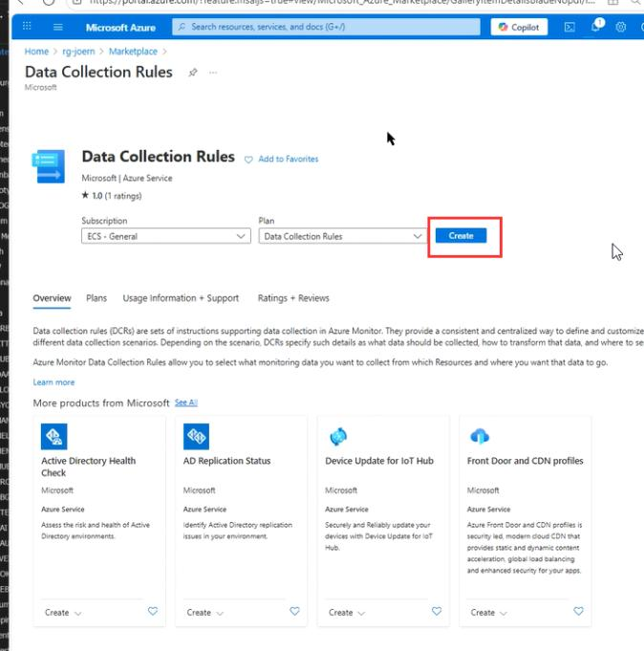Expand Create dropdown on AD Replication Status
The width and height of the screenshot is (644, 651).
click(x=205, y=613)
